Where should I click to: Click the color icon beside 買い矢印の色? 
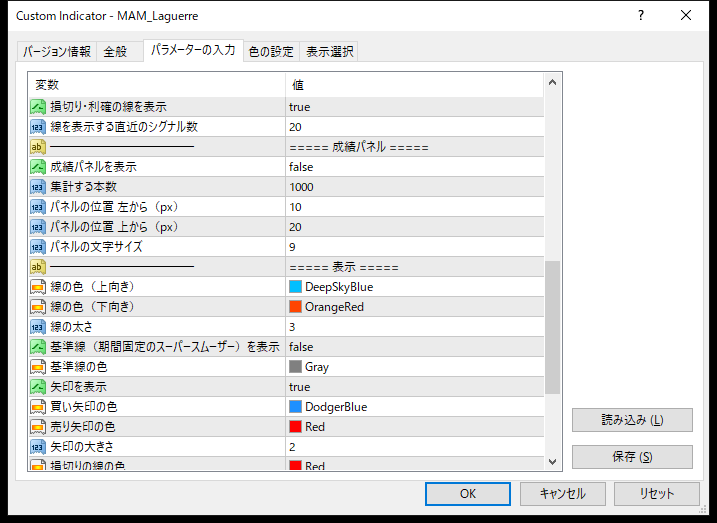point(38,407)
